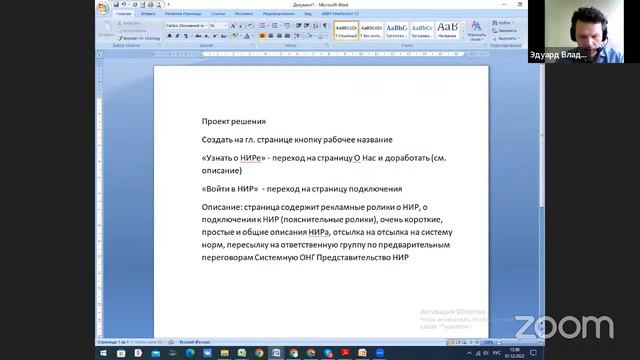640x360 pixels.
Task: Click the Заменить (Replace) button
Action: 505,31
